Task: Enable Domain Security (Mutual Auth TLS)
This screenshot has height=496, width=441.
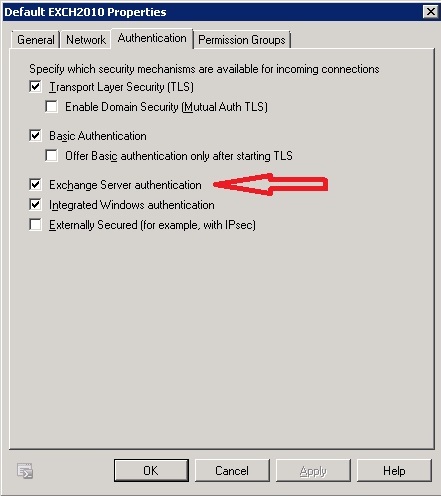Action: (x=51, y=107)
